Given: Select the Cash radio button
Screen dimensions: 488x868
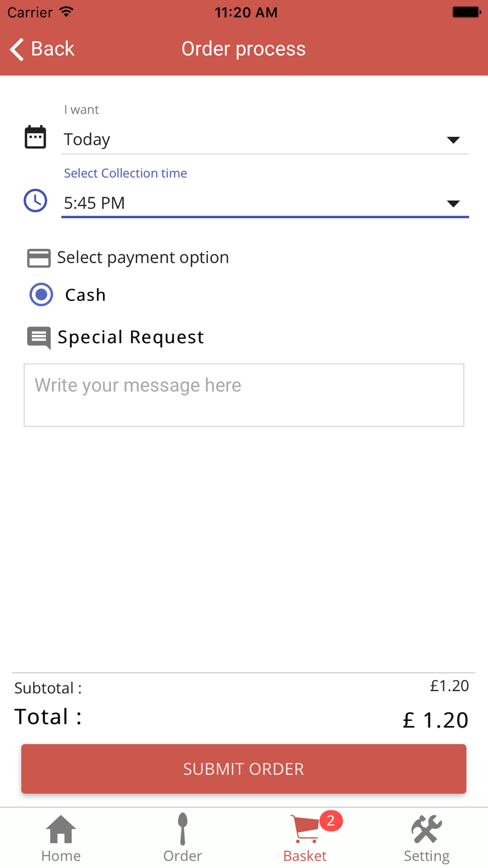Looking at the screenshot, I should coord(41,295).
